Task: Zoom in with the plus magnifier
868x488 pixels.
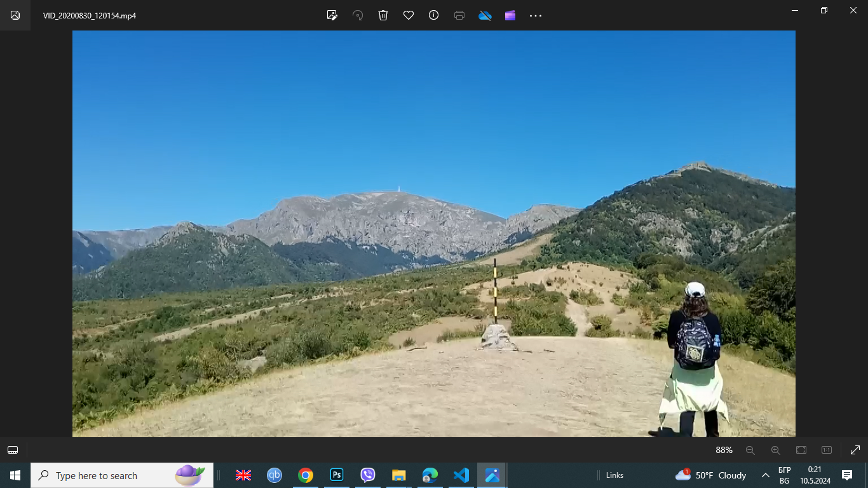Action: 776,450
